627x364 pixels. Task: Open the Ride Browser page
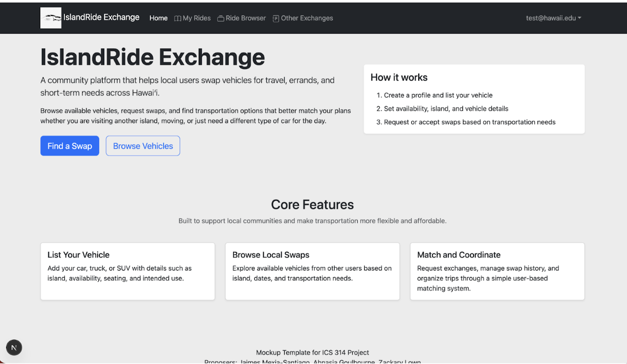point(246,18)
